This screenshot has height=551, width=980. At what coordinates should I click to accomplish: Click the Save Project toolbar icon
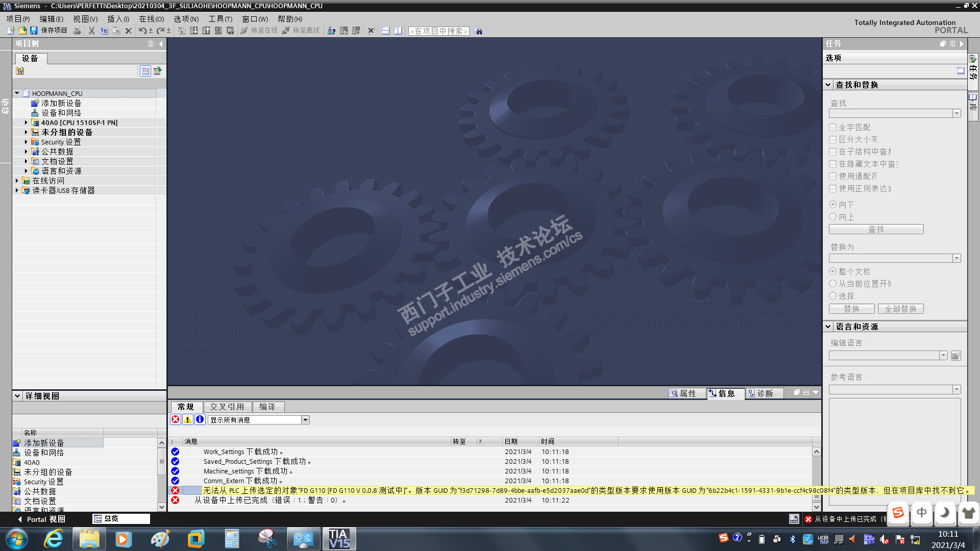[34, 31]
